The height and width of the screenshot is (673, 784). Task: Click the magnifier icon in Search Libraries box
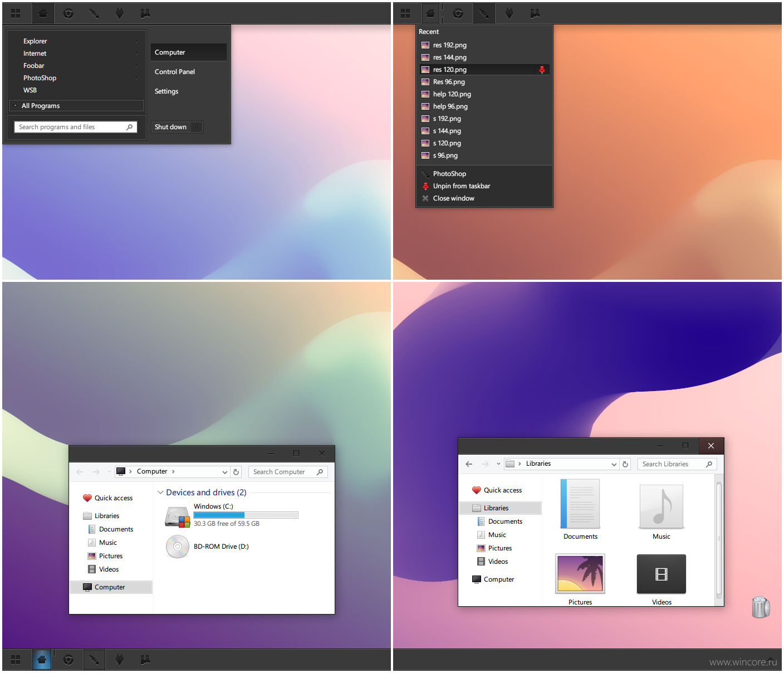point(709,464)
